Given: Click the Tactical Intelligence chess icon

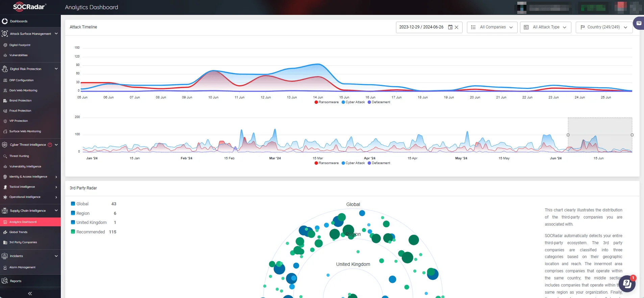Looking at the screenshot, I should [x=5, y=187].
